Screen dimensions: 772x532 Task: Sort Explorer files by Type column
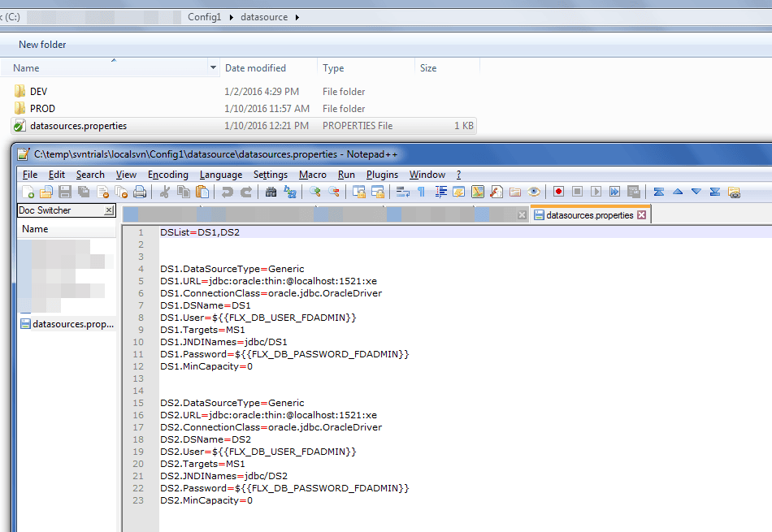[333, 68]
